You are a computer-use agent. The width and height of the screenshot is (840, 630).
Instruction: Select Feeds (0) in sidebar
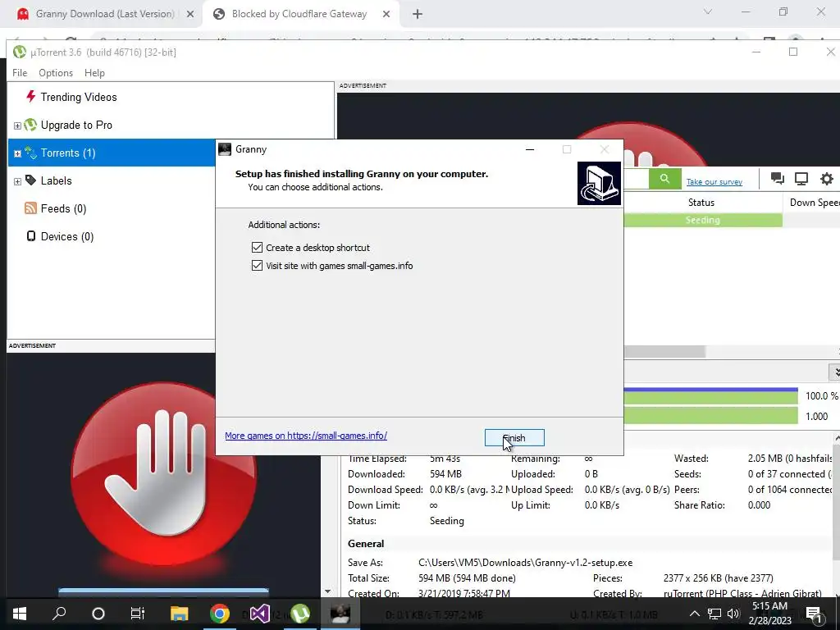(63, 209)
